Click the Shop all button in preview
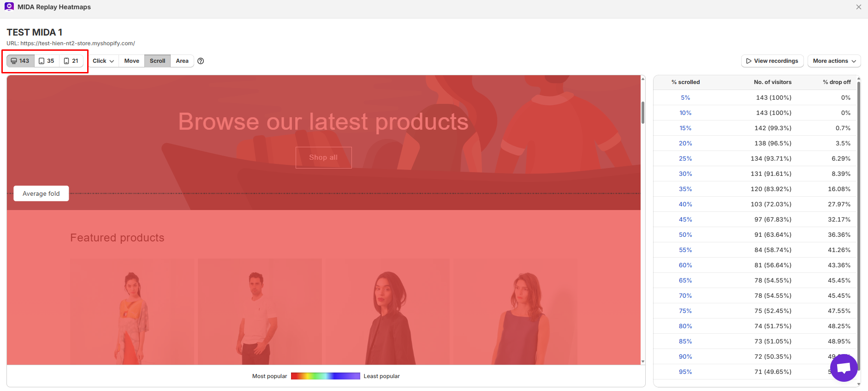 coord(323,157)
